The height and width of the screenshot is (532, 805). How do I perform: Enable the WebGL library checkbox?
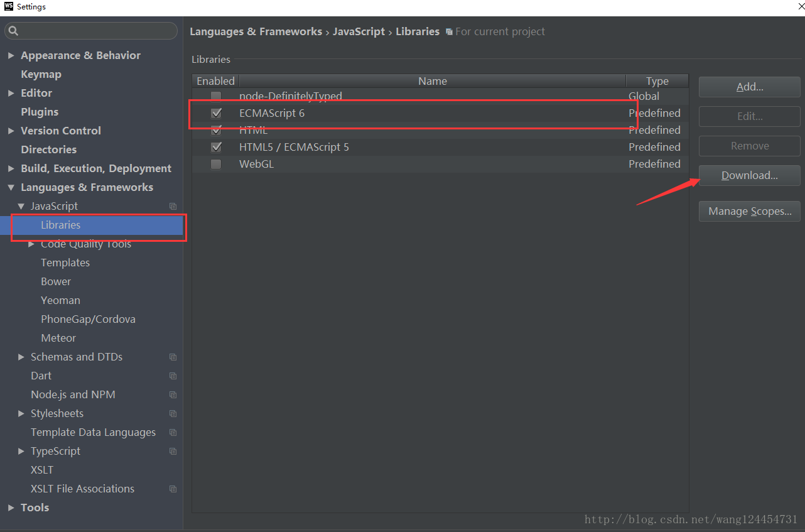point(216,164)
